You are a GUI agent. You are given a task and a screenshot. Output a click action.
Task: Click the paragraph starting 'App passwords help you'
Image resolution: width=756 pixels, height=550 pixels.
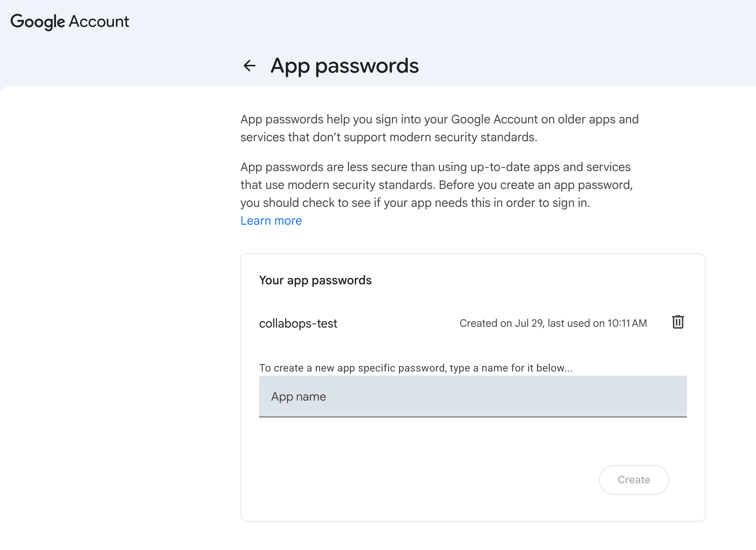coord(440,128)
